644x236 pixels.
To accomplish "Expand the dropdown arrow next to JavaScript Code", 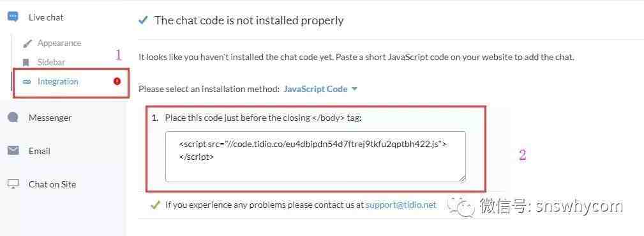I will click(354, 89).
